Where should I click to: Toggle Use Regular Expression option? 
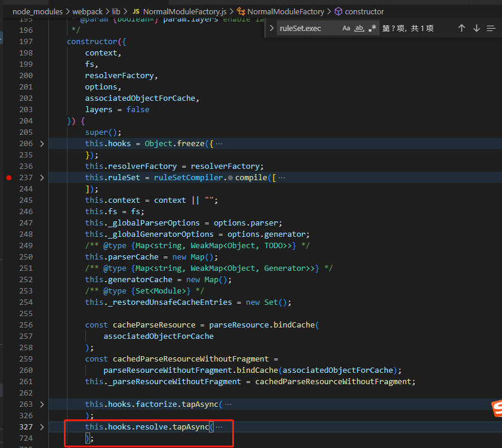tap(372, 28)
